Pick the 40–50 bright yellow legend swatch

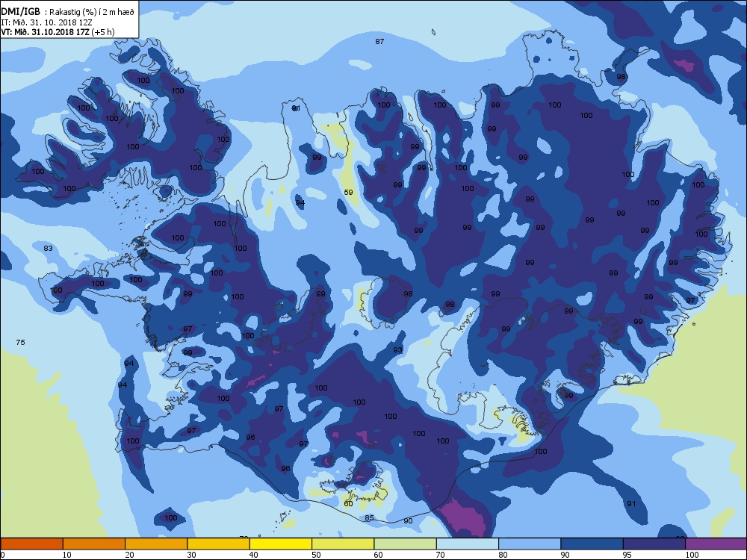point(281,544)
